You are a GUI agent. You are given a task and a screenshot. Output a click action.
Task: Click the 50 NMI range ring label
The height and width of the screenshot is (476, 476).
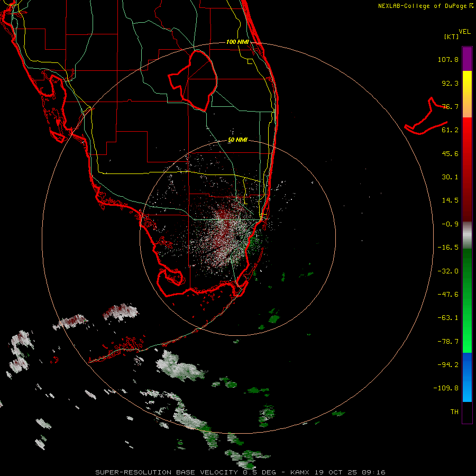(237, 140)
